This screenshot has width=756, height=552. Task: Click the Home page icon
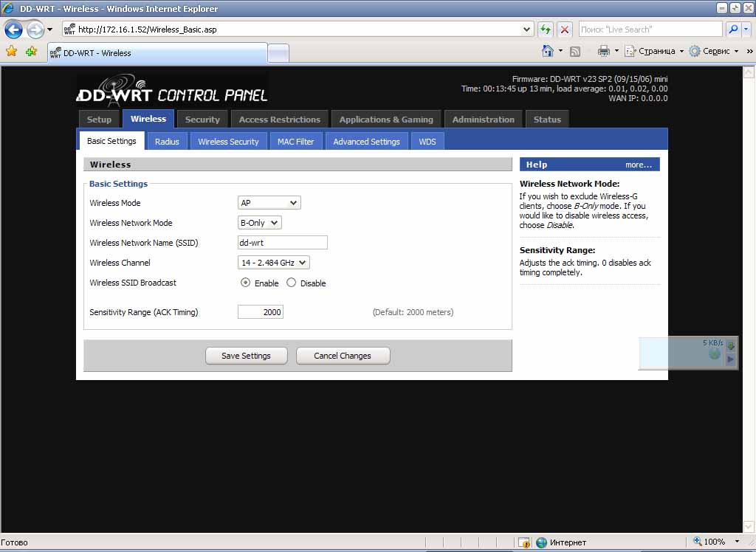(547, 51)
